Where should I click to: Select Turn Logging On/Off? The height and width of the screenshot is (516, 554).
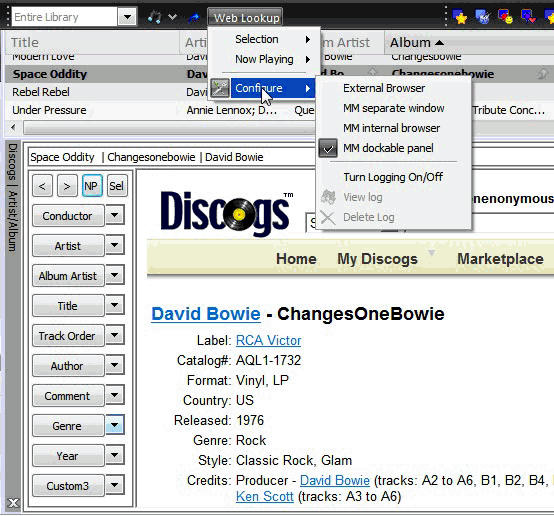393,177
